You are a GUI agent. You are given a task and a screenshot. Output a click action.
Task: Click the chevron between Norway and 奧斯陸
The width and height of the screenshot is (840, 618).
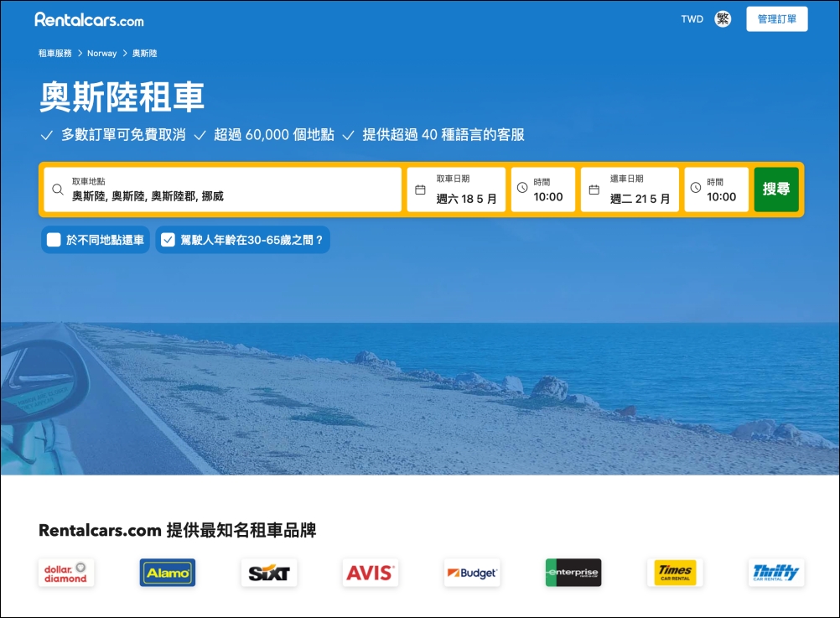(x=125, y=53)
